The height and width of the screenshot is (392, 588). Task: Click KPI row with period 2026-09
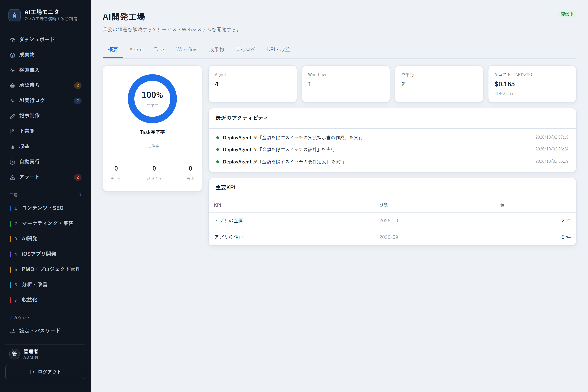[392, 237]
